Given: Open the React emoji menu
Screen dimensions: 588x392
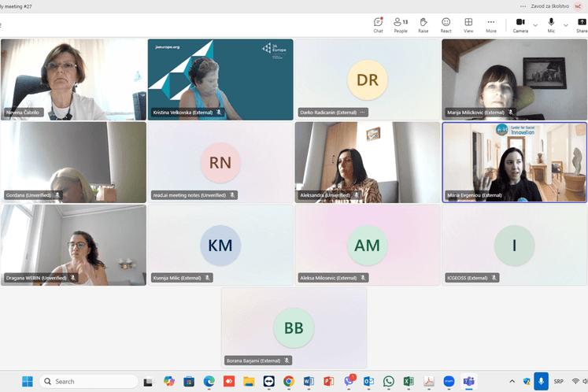Looking at the screenshot, I should pos(446,24).
